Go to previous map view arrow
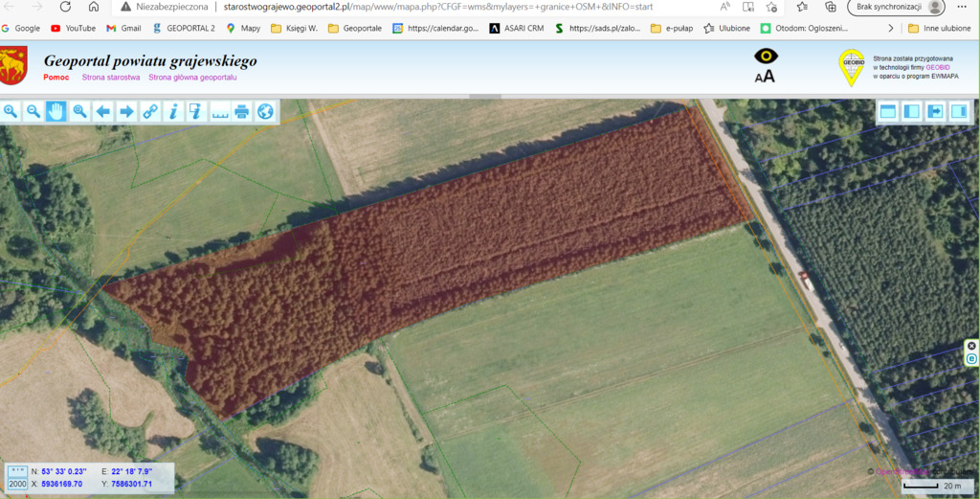The height and width of the screenshot is (499, 980). coord(103,111)
